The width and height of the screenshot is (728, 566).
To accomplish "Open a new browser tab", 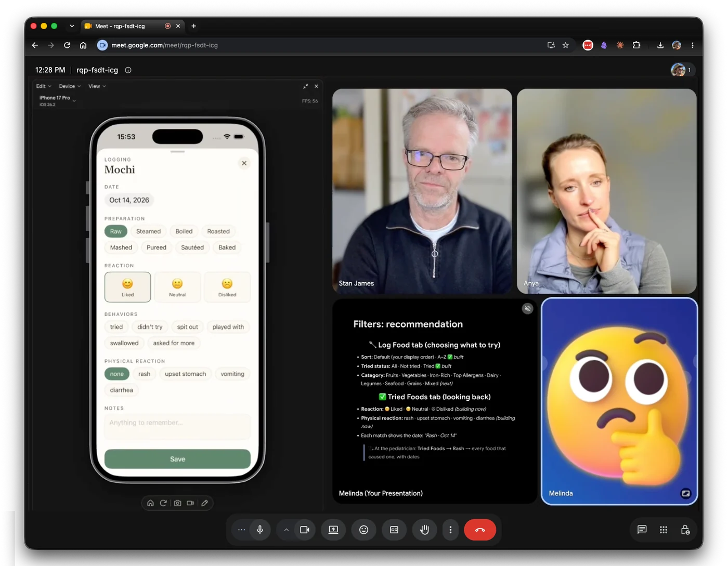I will pyautogui.click(x=193, y=26).
